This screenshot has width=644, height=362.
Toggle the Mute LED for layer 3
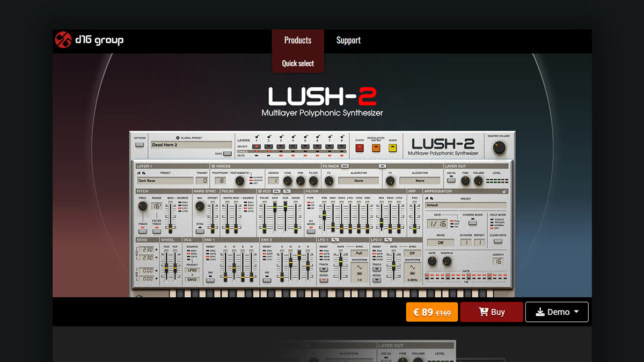[x=281, y=156]
